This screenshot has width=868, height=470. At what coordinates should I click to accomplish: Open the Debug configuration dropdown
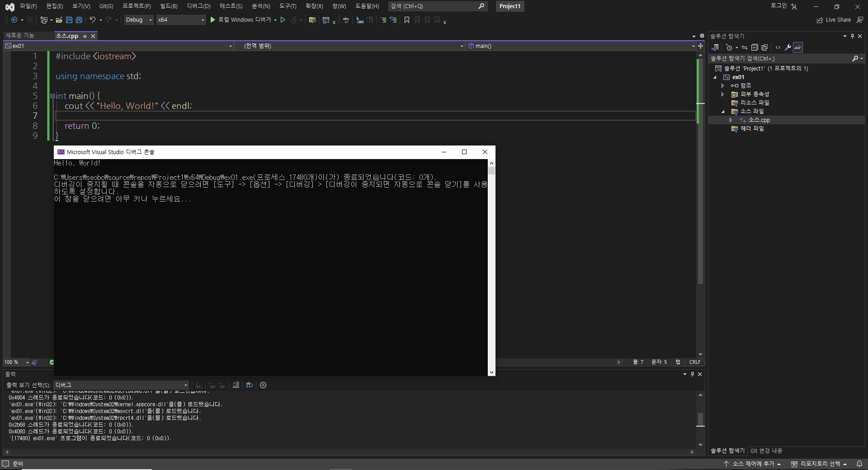(139, 20)
